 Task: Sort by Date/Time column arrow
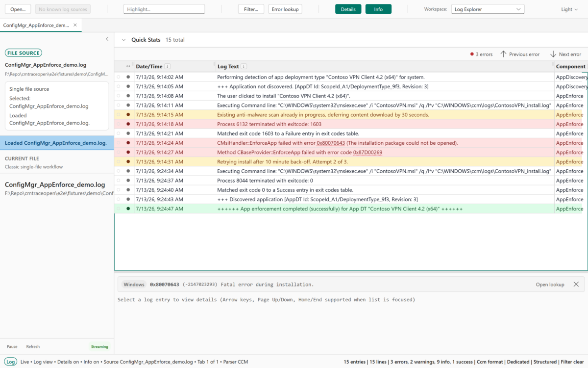168,66
